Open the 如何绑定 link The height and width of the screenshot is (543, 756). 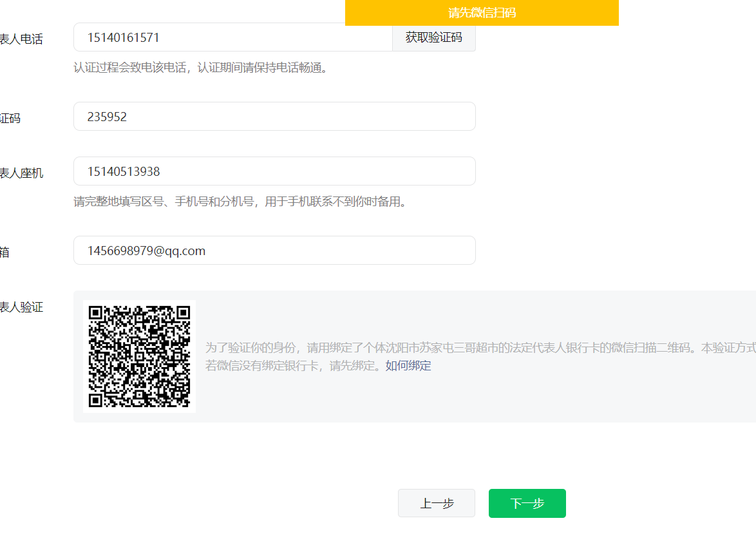click(x=408, y=365)
